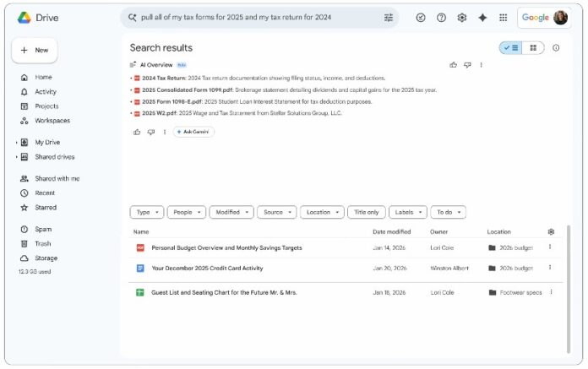Open the People filter dropdown

(187, 213)
